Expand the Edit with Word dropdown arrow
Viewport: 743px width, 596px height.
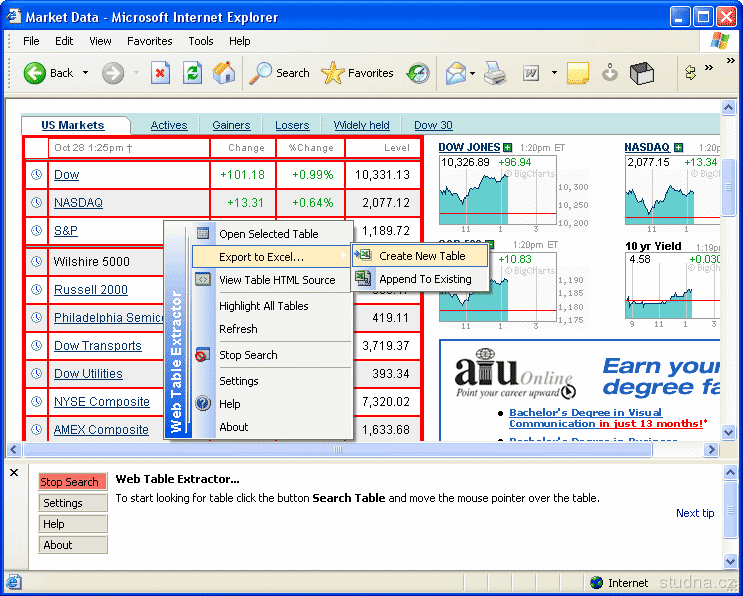click(551, 73)
